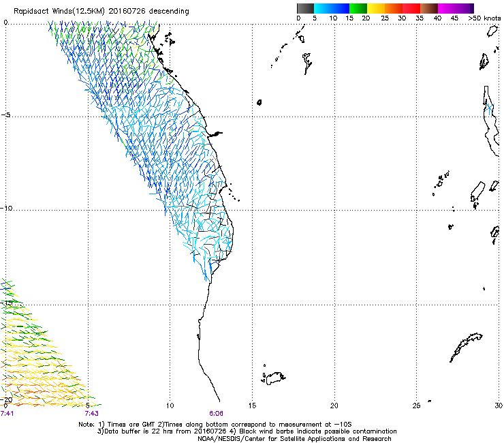The height and width of the screenshot is (443, 504).
Task: Click the legend's "25" knots label
Action: point(385,18)
